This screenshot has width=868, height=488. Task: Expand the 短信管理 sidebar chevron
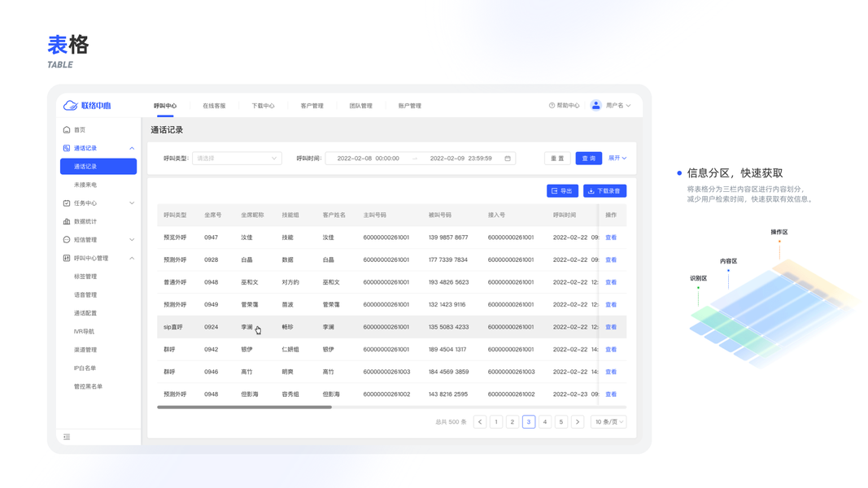tap(132, 240)
